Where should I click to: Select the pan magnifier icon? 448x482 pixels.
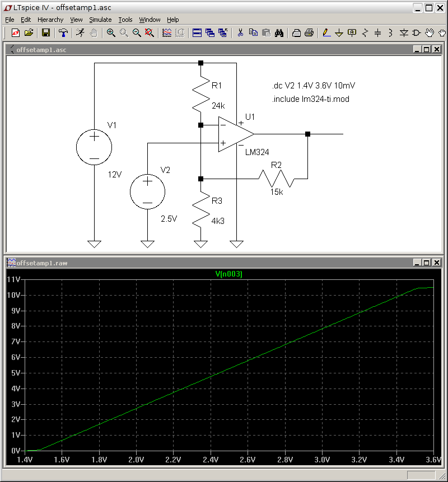(x=124, y=32)
